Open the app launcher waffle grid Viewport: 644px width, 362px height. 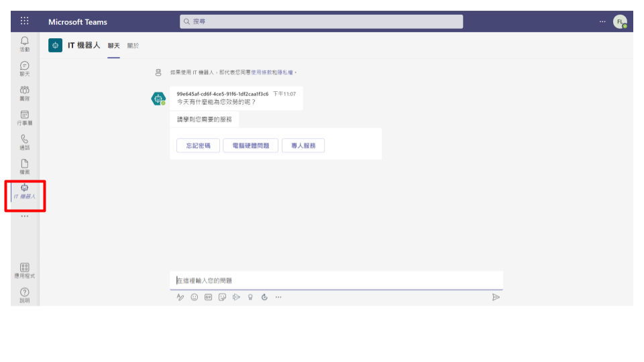click(x=25, y=21)
